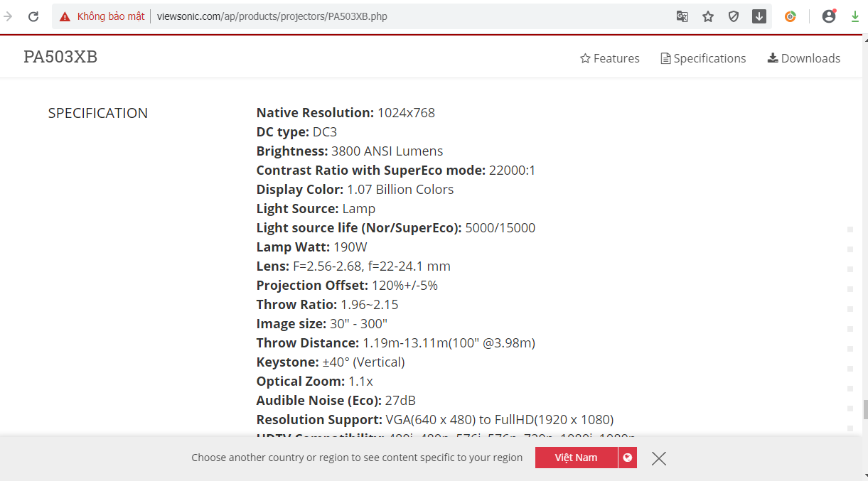Open the dark download-arrow extension icon
868x481 pixels.
(759, 16)
